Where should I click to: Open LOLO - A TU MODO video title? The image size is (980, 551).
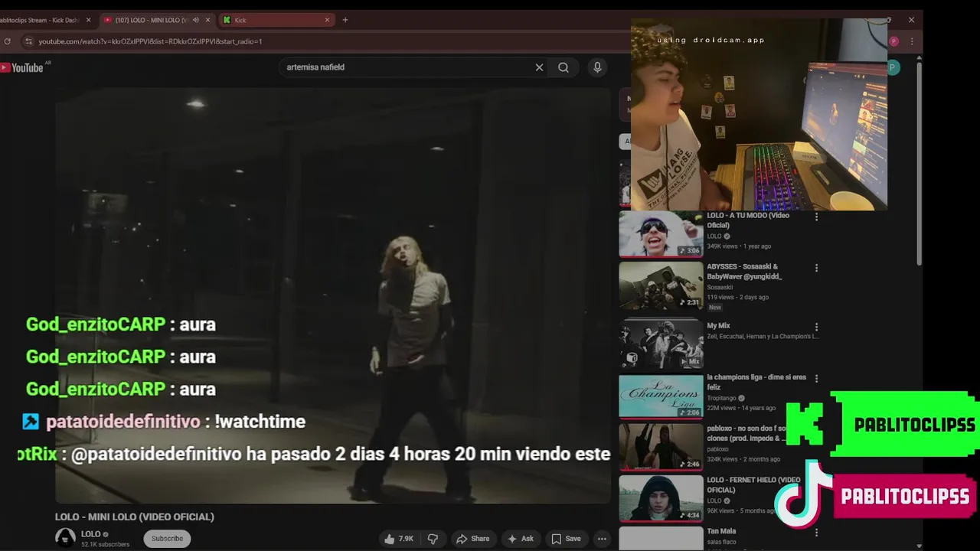[747, 220]
